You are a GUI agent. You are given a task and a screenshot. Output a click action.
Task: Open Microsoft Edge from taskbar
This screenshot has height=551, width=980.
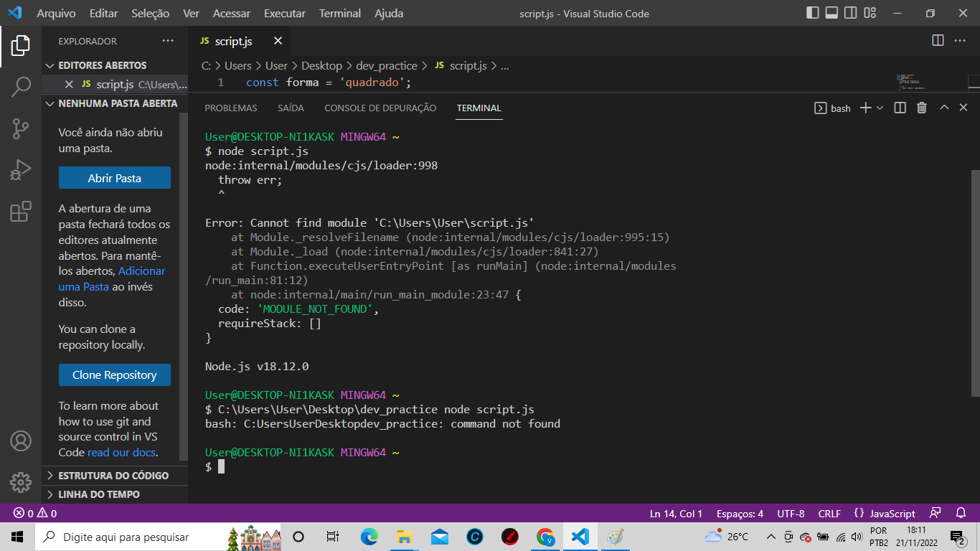369,537
